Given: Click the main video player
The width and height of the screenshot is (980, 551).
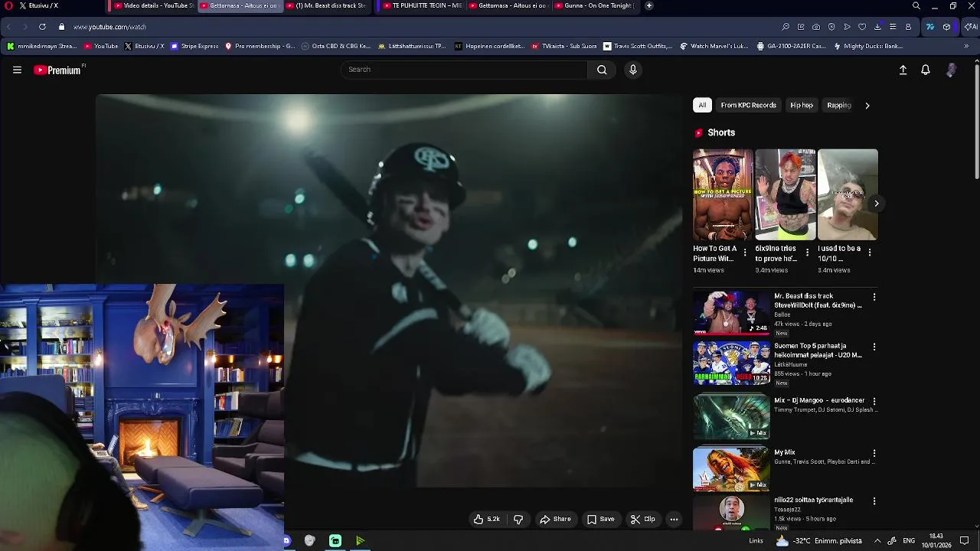Looking at the screenshot, I should [x=389, y=291].
